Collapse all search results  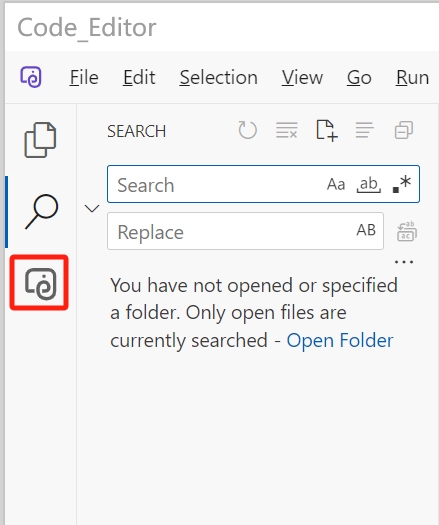pos(404,130)
